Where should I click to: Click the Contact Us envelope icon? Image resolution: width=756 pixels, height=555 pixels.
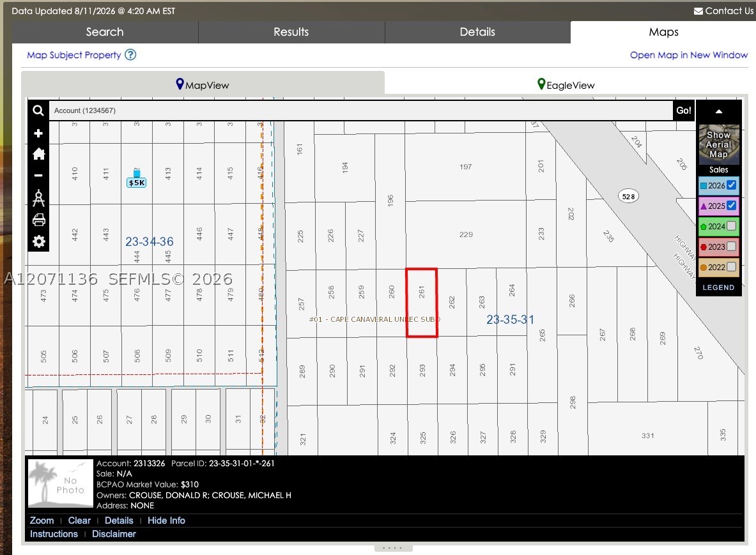click(x=698, y=11)
